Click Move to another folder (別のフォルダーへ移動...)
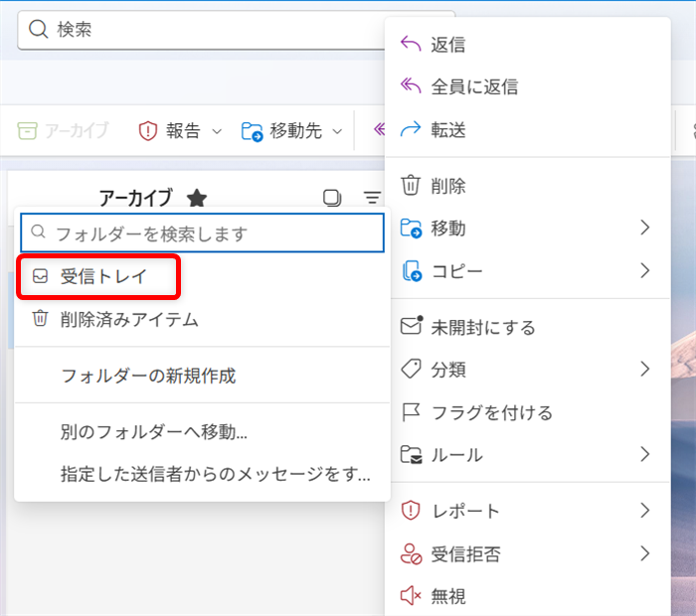This screenshot has height=616, width=696. point(154,432)
